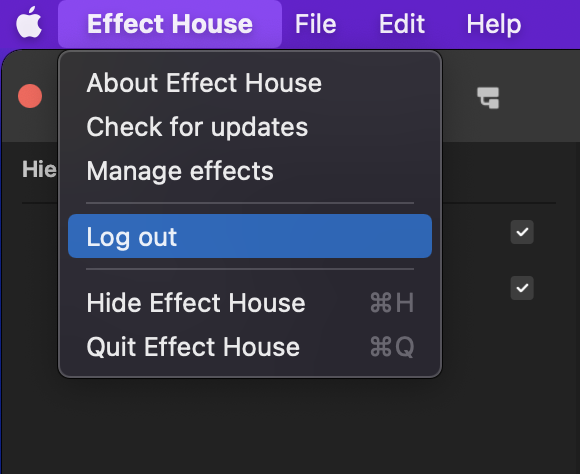
Task: Open the Edit menu
Action: pyautogui.click(x=402, y=24)
